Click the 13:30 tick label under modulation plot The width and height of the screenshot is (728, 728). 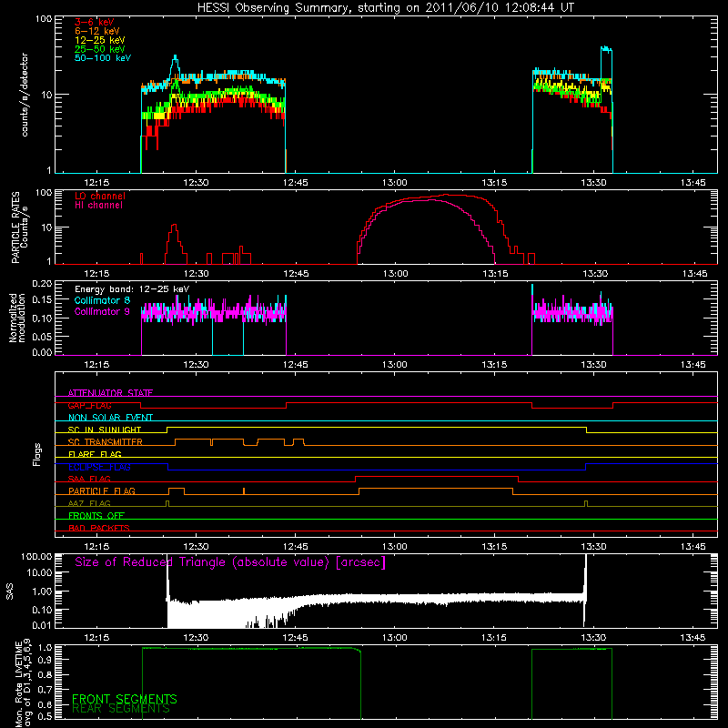click(x=593, y=365)
